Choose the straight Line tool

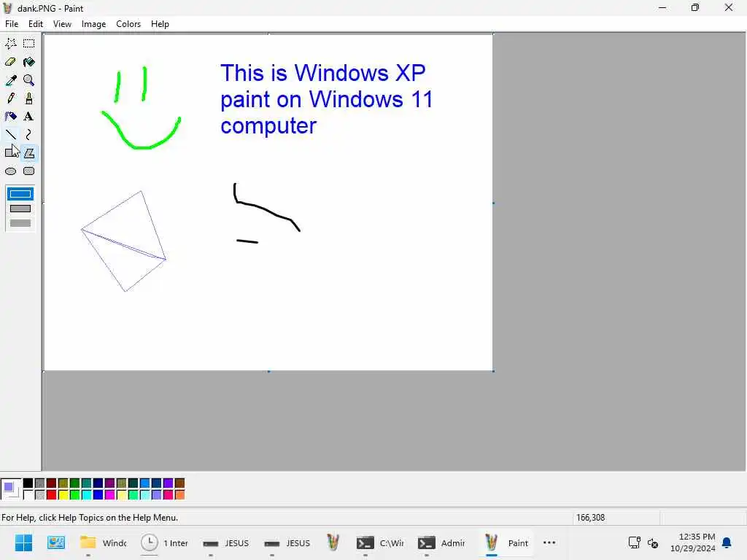pyautogui.click(x=11, y=134)
